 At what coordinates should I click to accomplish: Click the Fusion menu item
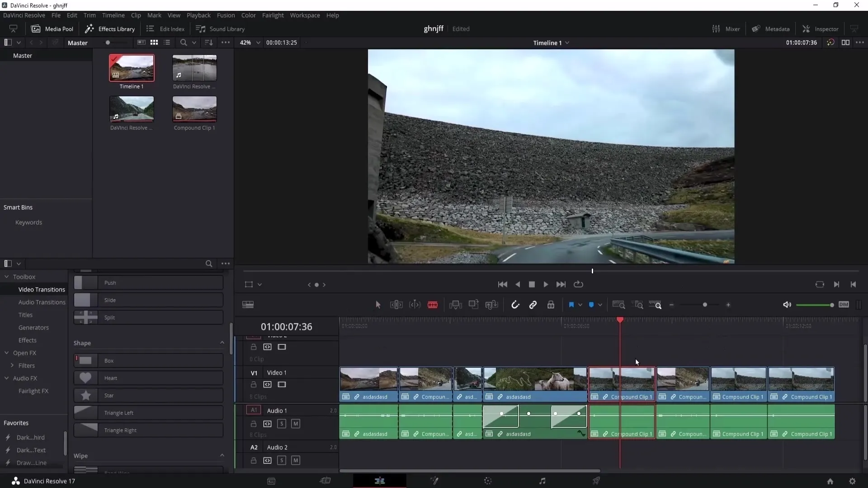click(225, 15)
